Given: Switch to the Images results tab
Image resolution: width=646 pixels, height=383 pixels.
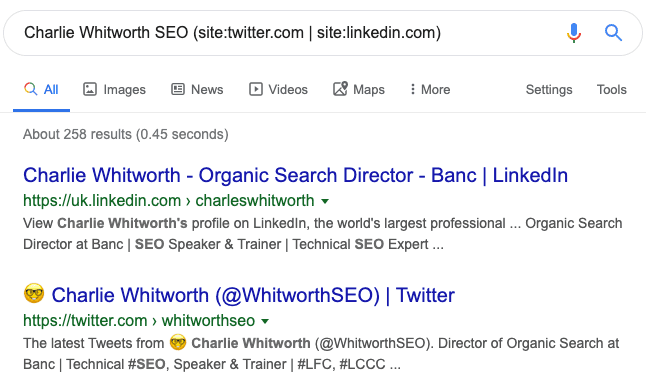Looking at the screenshot, I should click(115, 89).
